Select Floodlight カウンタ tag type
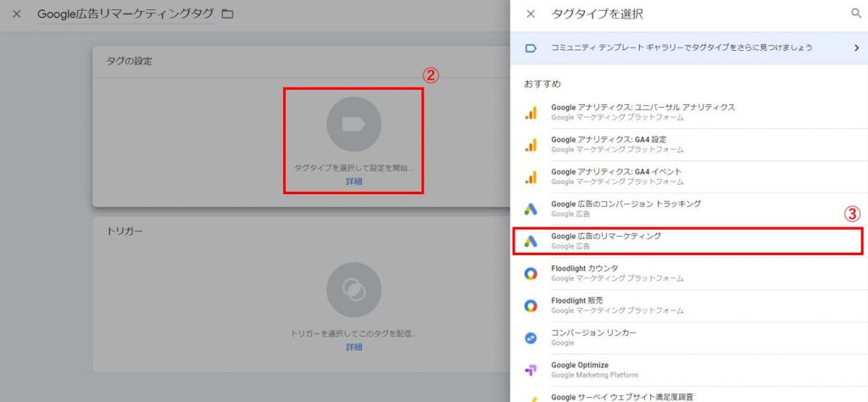 689,274
